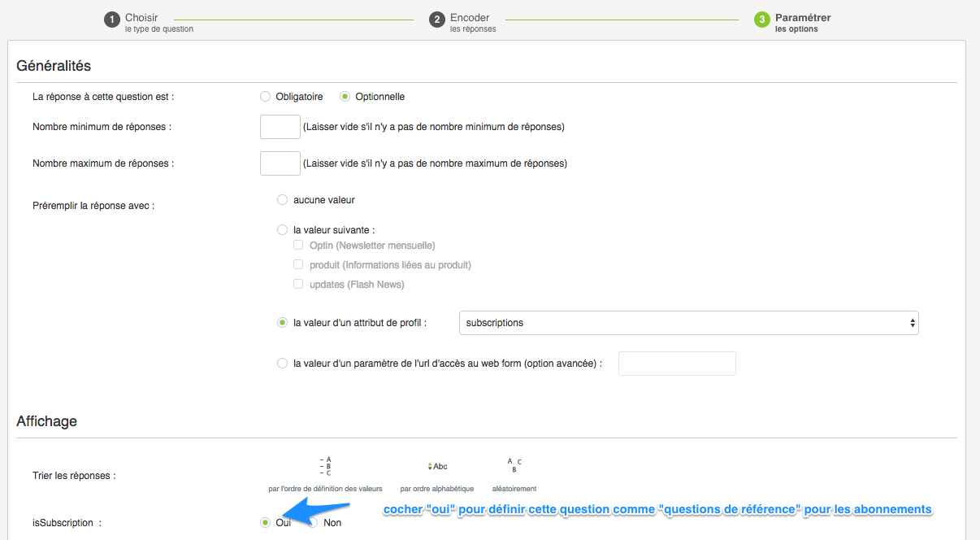The height and width of the screenshot is (540, 980).
Task: Choose 'aucune valeur' prefill option
Action: coord(283,200)
